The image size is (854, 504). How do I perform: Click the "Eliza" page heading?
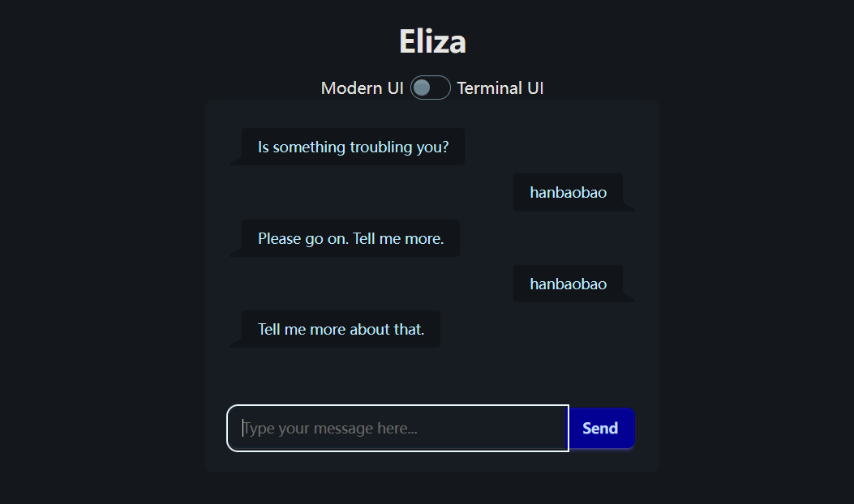(432, 41)
